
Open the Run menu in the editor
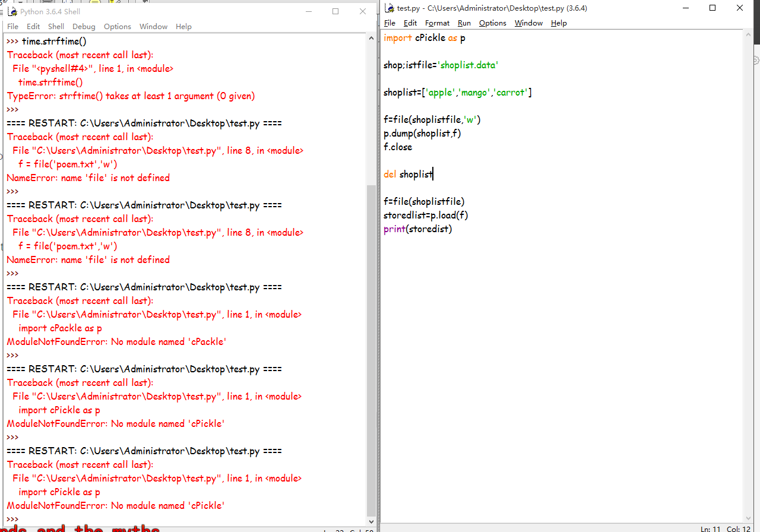[x=464, y=23]
